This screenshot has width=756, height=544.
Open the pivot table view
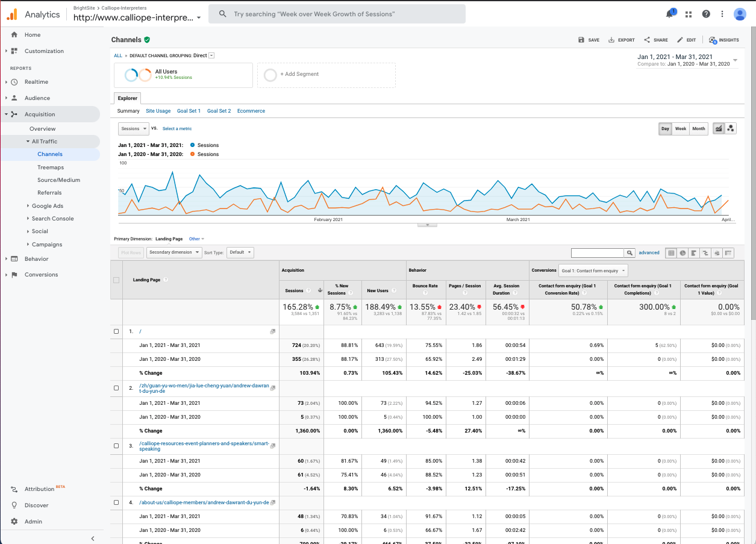tap(727, 252)
